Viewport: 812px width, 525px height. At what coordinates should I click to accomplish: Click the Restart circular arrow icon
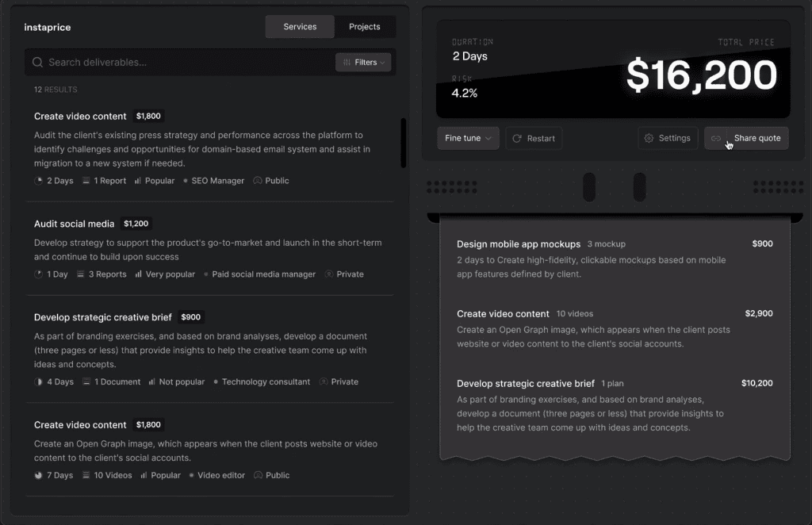point(517,138)
